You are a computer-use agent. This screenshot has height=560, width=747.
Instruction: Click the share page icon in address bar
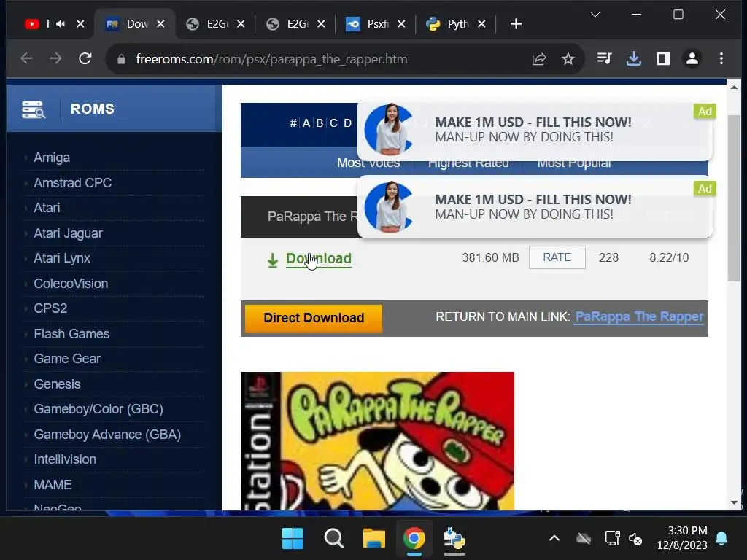(x=539, y=59)
